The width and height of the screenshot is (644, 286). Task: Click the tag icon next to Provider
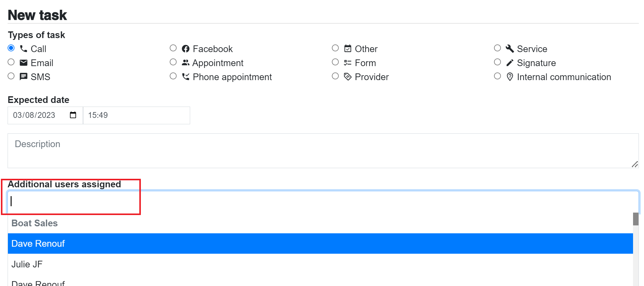[348, 77]
